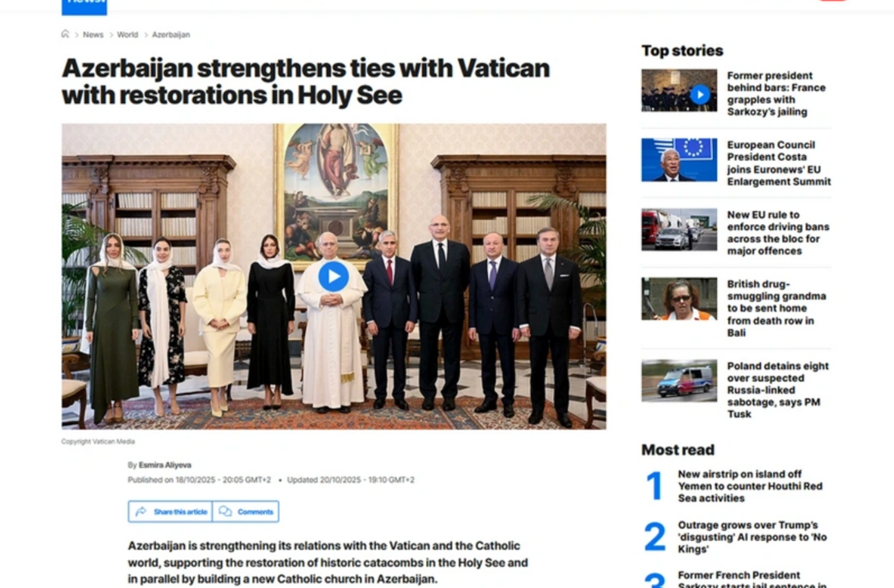Go to World breadcrumb link
Viewport: 894px width, 588px height.
128,35
